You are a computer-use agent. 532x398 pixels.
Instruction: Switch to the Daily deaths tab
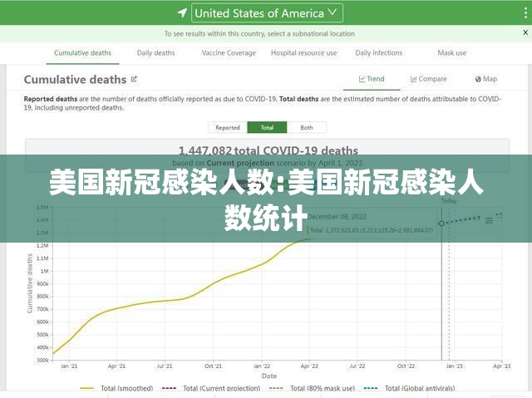pos(155,53)
